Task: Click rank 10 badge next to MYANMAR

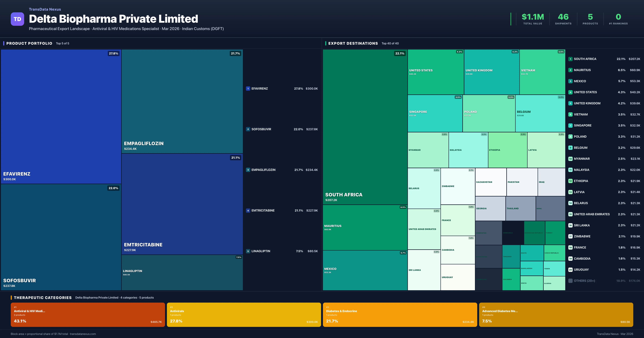Action: pyautogui.click(x=570, y=159)
